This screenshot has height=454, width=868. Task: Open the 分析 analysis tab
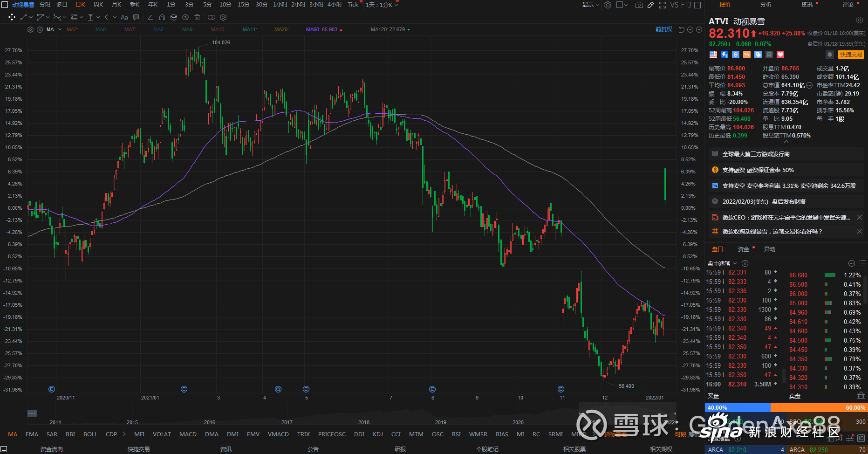pos(766,5)
